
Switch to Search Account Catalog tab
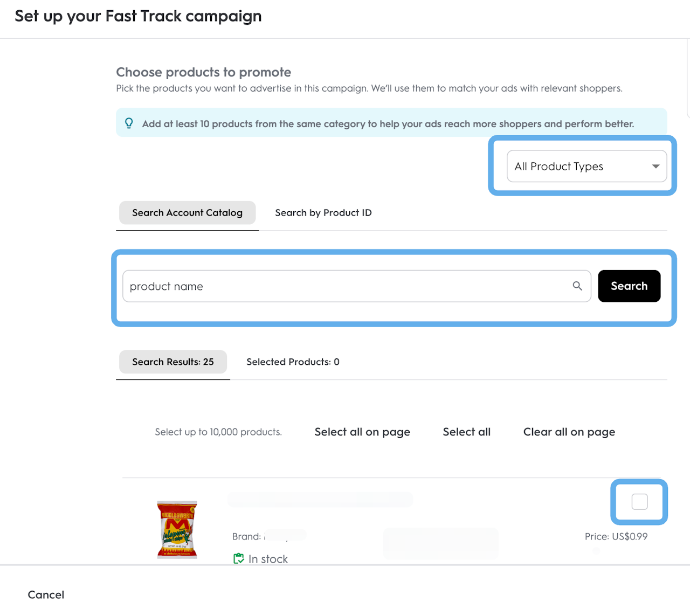(187, 213)
